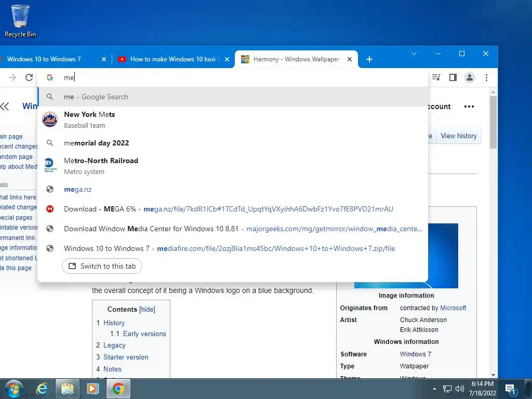Viewport: 532px width, 399px height.
Task: Open the Chrome media control icon
Action: click(436, 77)
